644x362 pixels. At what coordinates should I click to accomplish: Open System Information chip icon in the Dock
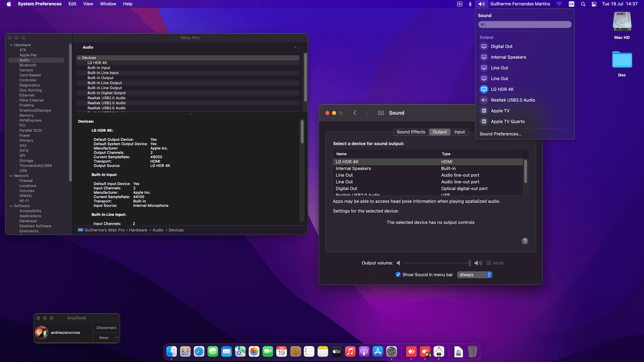439,351
